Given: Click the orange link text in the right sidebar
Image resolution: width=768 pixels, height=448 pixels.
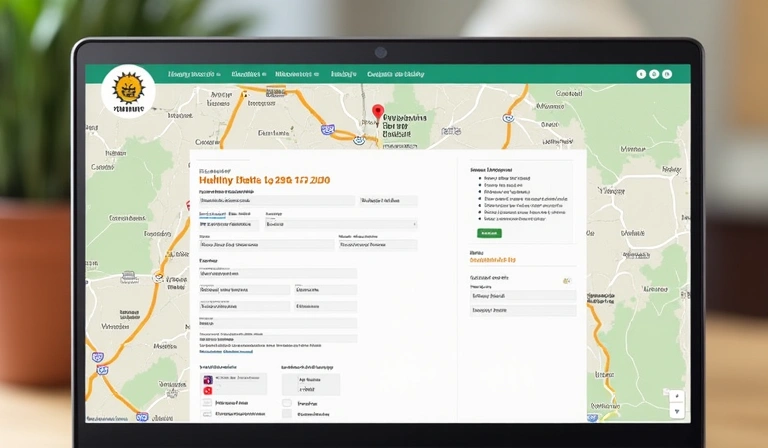Looking at the screenshot, I should (492, 260).
